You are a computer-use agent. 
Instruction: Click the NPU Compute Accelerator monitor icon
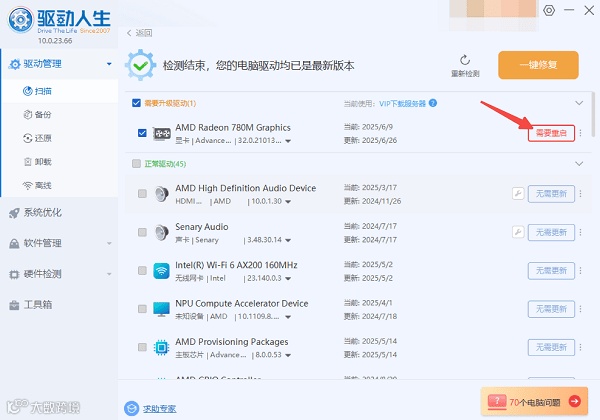coord(161,309)
